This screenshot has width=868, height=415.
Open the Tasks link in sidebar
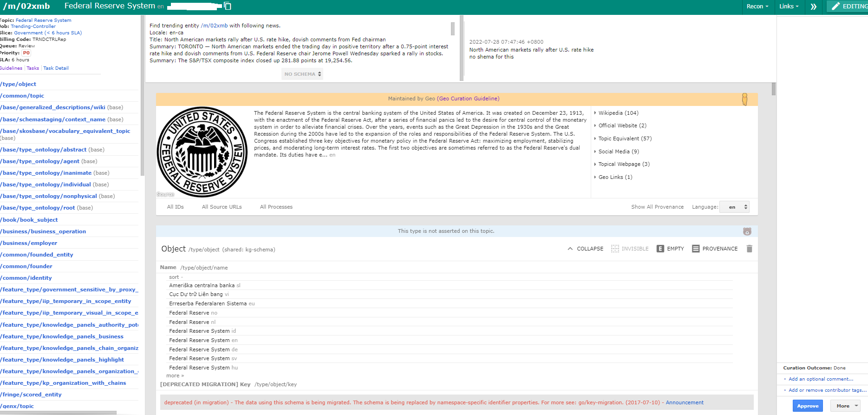click(x=33, y=68)
